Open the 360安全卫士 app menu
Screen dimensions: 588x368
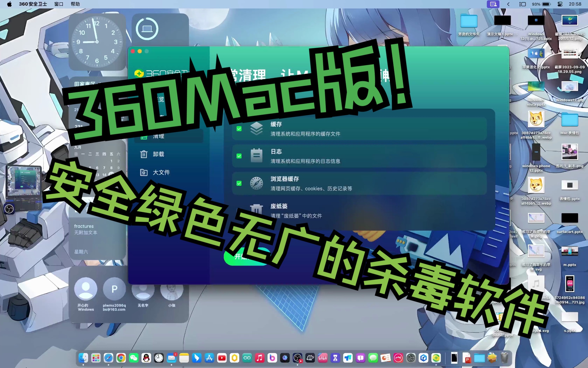(x=33, y=4)
